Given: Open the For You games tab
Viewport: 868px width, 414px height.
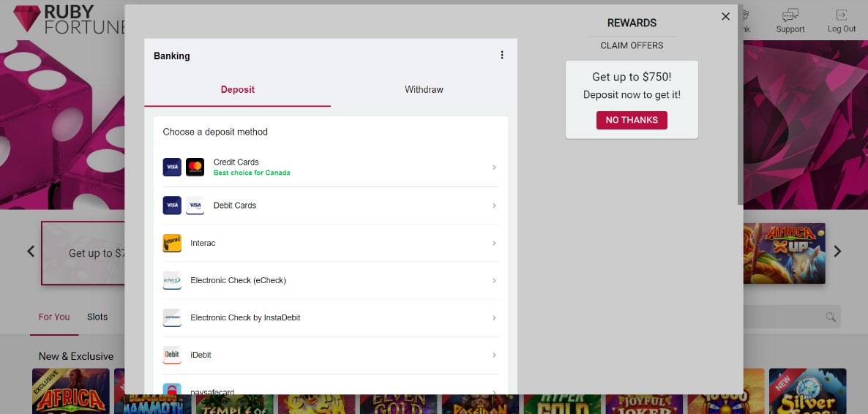Looking at the screenshot, I should coord(54,317).
